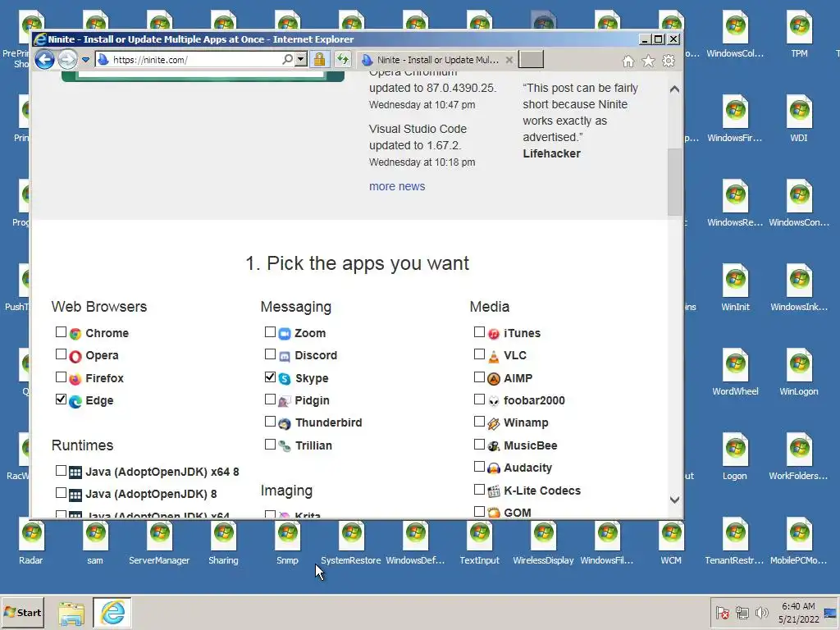Check the Java (AdoptOpenJDK) 8 checkbox
The width and height of the screenshot is (840, 630).
pos(61,492)
